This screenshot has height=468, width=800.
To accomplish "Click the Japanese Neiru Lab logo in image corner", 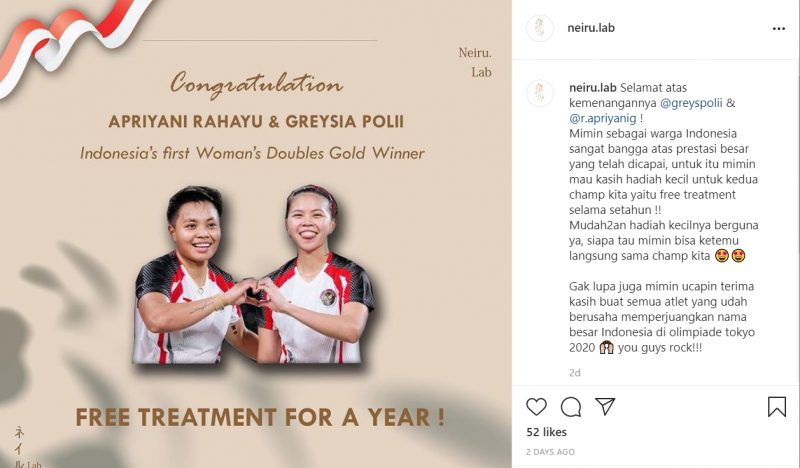I will click(x=27, y=448).
